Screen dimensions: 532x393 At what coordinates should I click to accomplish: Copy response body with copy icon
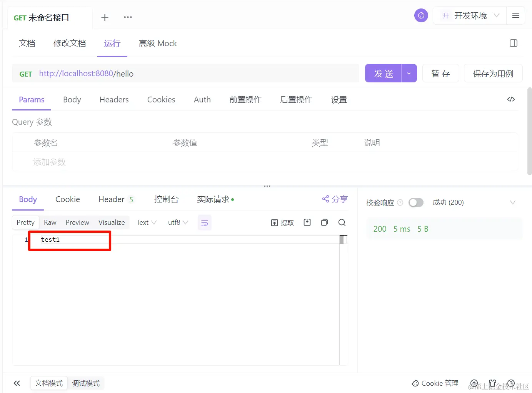click(x=324, y=222)
